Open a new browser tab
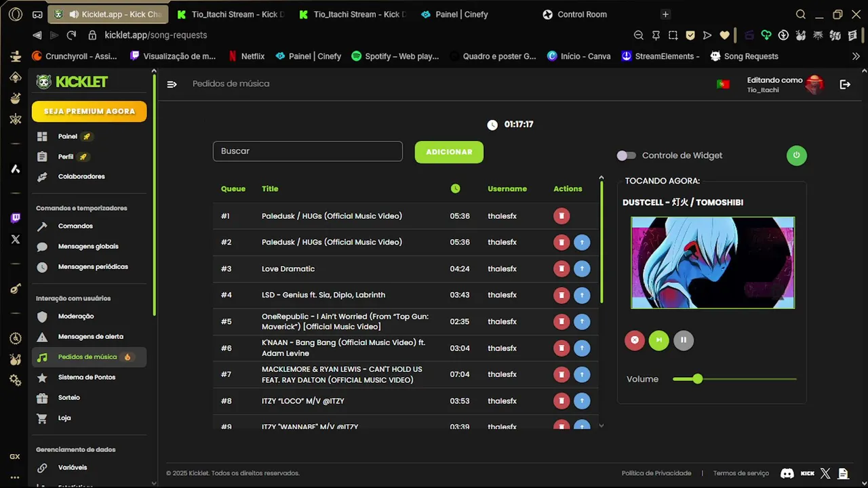 pos(665,14)
